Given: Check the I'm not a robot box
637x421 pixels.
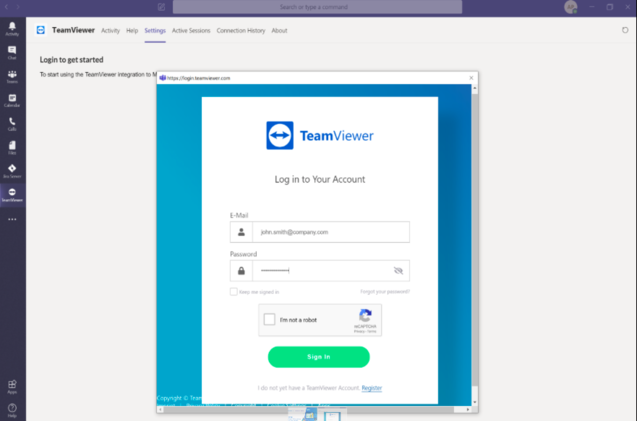Looking at the screenshot, I should [269, 319].
